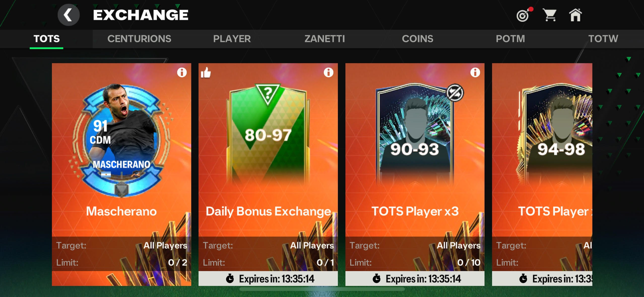Image resolution: width=644 pixels, height=297 pixels.
Task: Select the TOTS Player x3 exchange
Action: [415, 174]
